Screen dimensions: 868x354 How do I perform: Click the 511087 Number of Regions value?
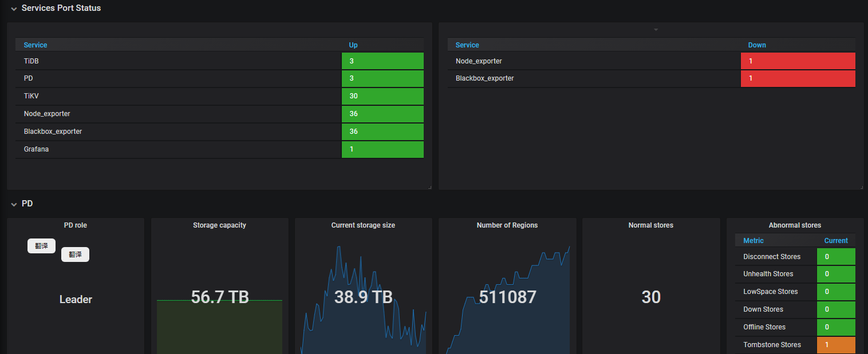[507, 297]
